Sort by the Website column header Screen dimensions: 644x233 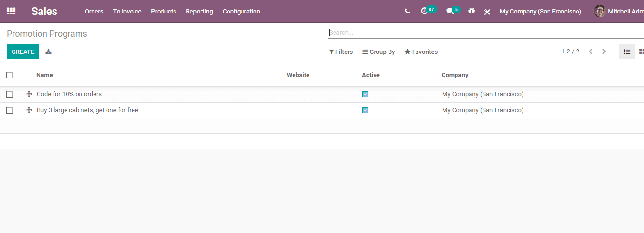point(298,75)
